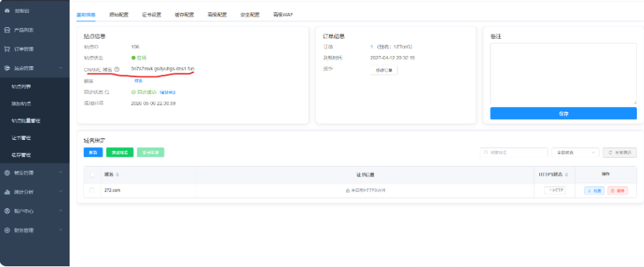644x267 pixels.
Task: Click the 统计分析 chart icon in sidebar
Action: coord(7,192)
